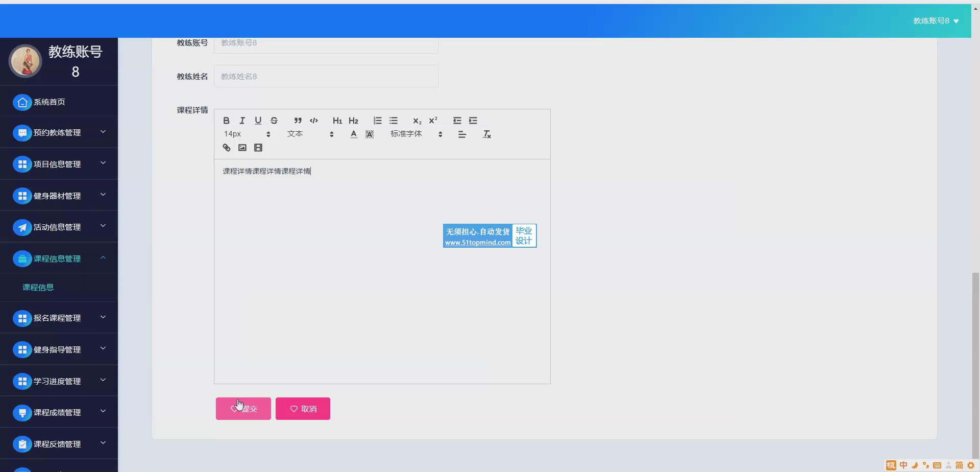980x472 pixels.
Task: Apply superscript formatting
Action: click(x=433, y=121)
